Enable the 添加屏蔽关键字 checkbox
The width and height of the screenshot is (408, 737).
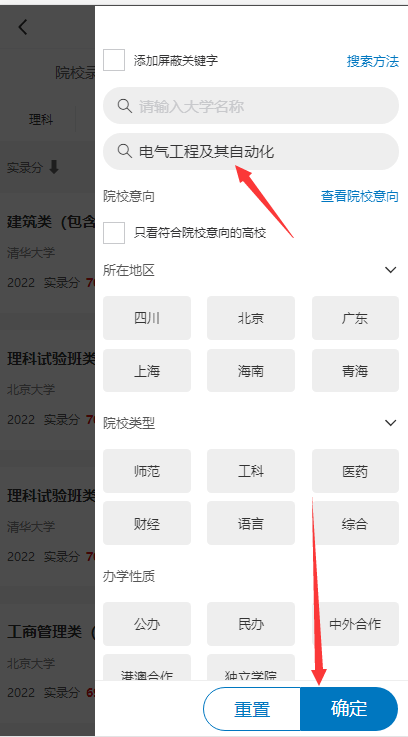pos(114,60)
